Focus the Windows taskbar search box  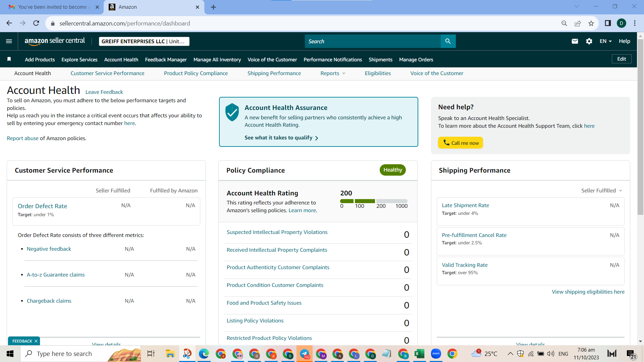[80, 354]
